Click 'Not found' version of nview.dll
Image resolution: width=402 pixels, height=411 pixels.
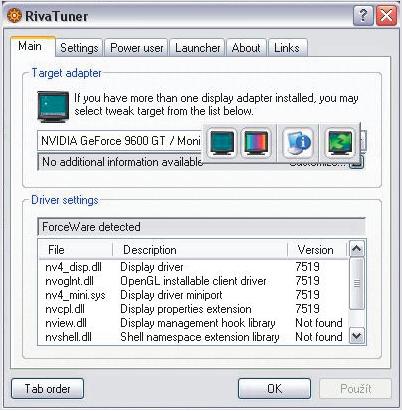[319, 323]
